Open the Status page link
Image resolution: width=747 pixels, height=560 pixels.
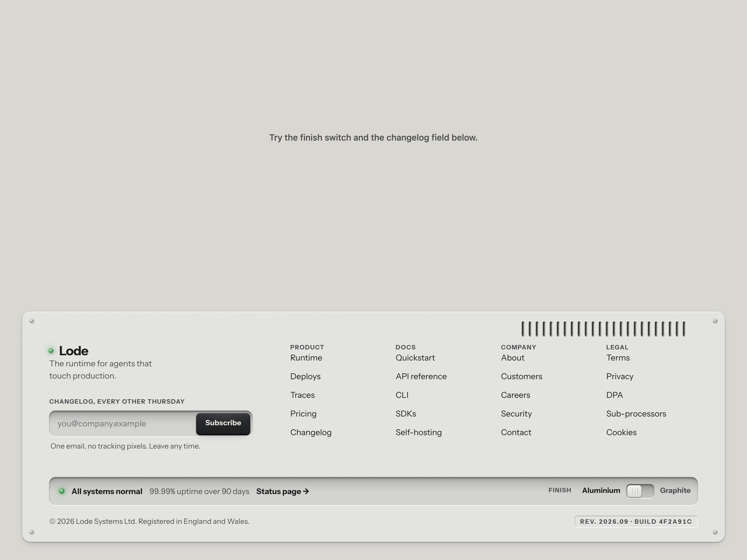[x=282, y=492]
